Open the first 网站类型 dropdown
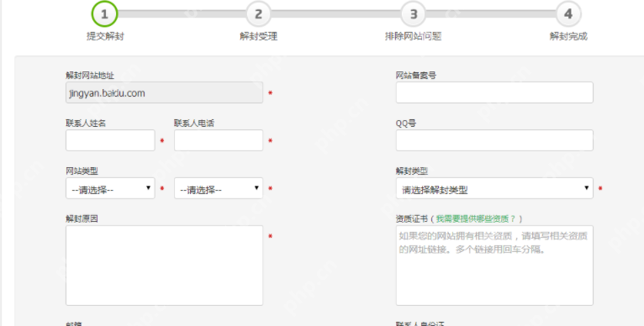Viewport: 644px width, 326px height. click(110, 188)
